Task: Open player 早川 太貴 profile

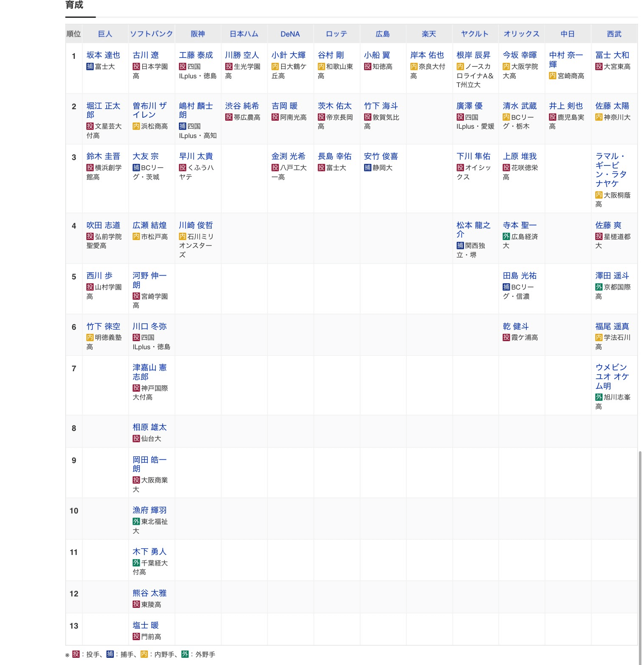Action: (x=196, y=156)
